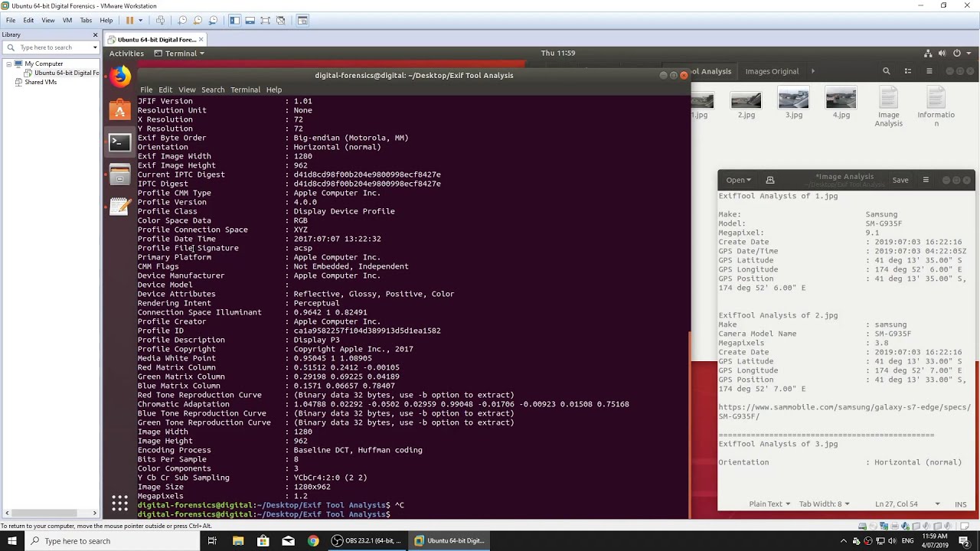Open the gedit hamburger menu
The height and width of the screenshot is (551, 980).
pos(926,181)
